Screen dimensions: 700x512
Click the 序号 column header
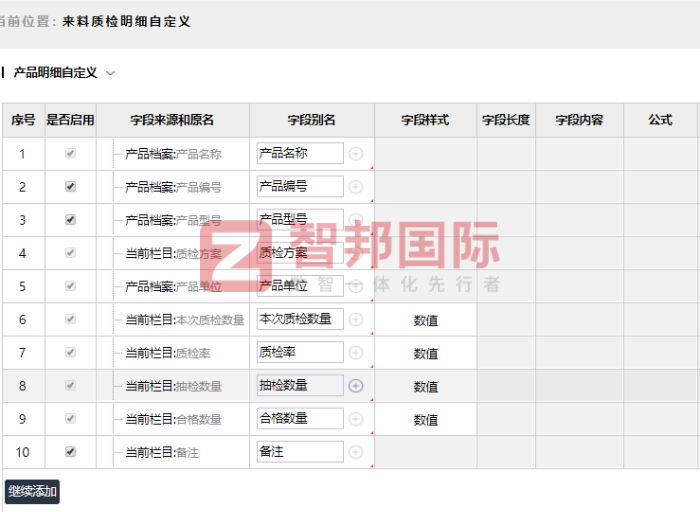pos(23,120)
